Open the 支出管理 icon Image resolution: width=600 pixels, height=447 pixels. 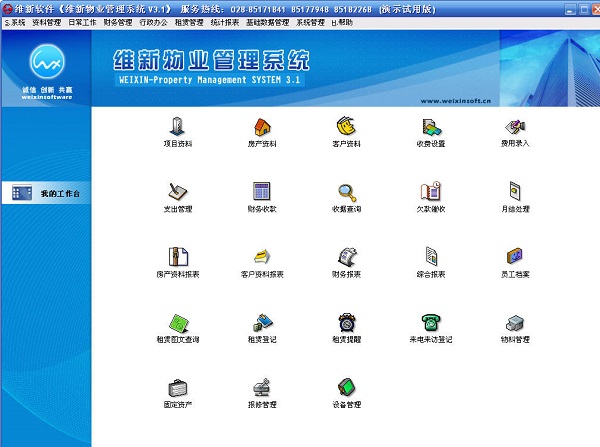click(x=178, y=191)
